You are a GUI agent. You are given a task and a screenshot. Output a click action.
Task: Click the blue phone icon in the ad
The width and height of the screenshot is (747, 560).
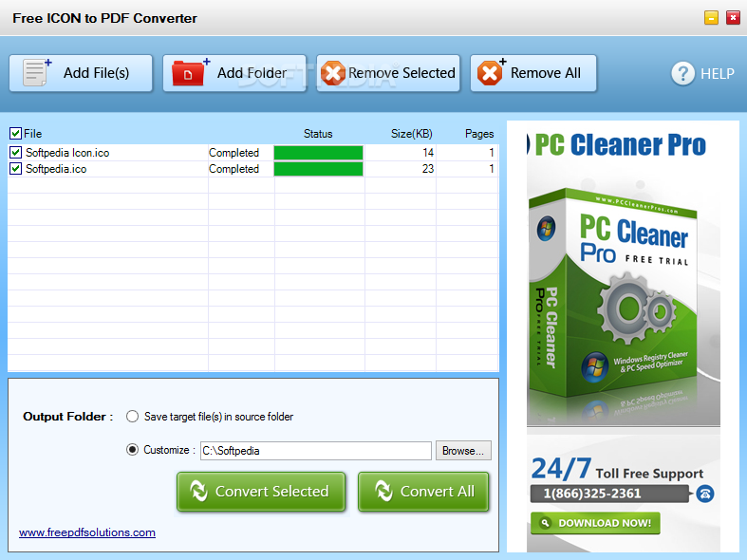click(705, 494)
